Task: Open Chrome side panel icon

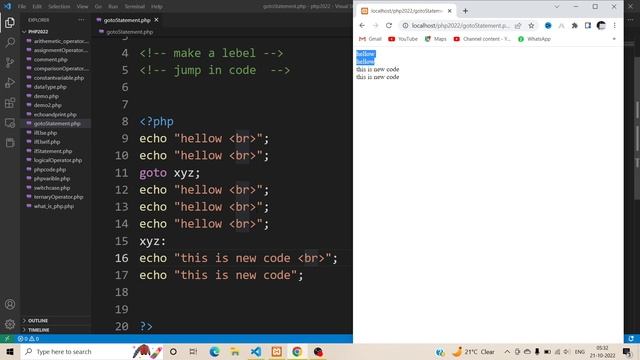Action: tap(588, 25)
